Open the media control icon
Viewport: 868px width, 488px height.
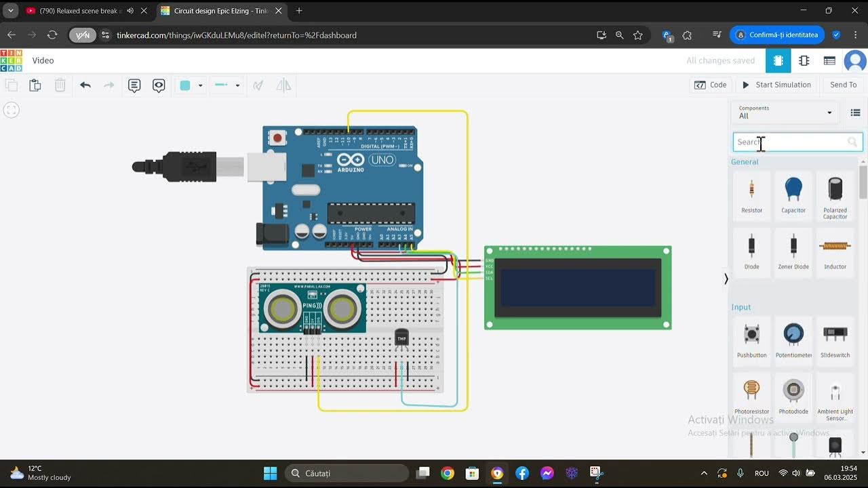point(717,35)
